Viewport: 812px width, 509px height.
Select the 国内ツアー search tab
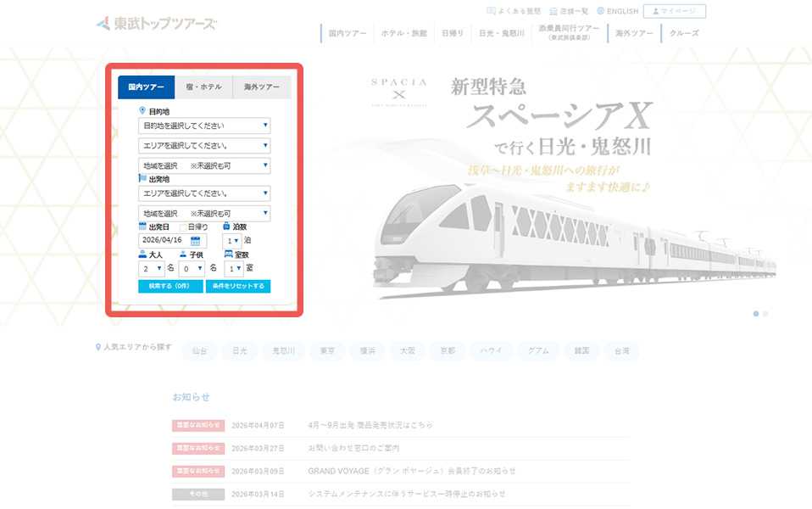(146, 87)
